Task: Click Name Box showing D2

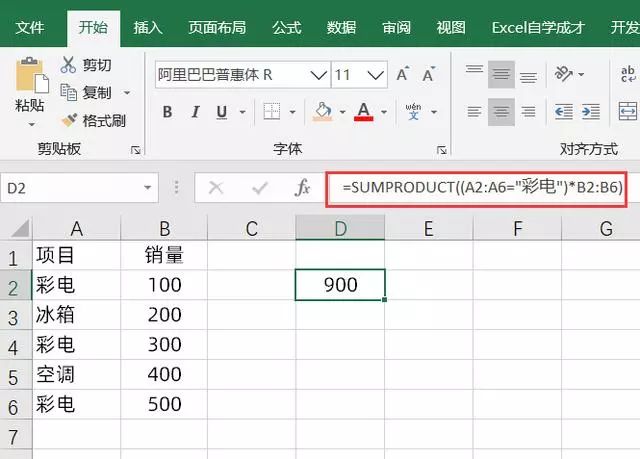Action: coord(79,188)
